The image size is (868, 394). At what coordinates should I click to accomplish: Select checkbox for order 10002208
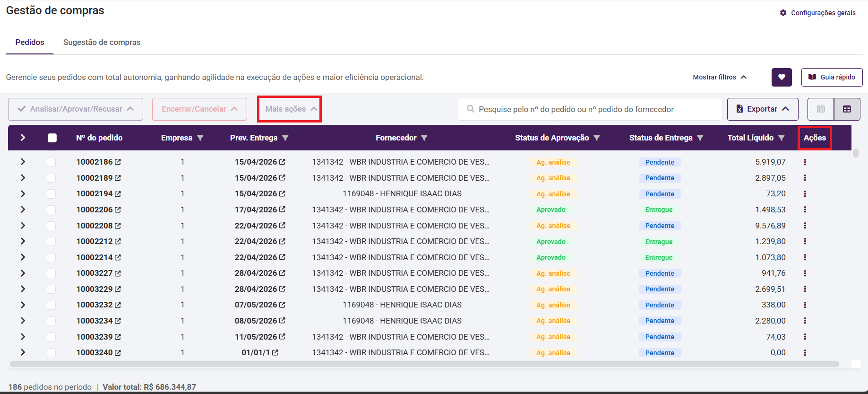point(52,226)
